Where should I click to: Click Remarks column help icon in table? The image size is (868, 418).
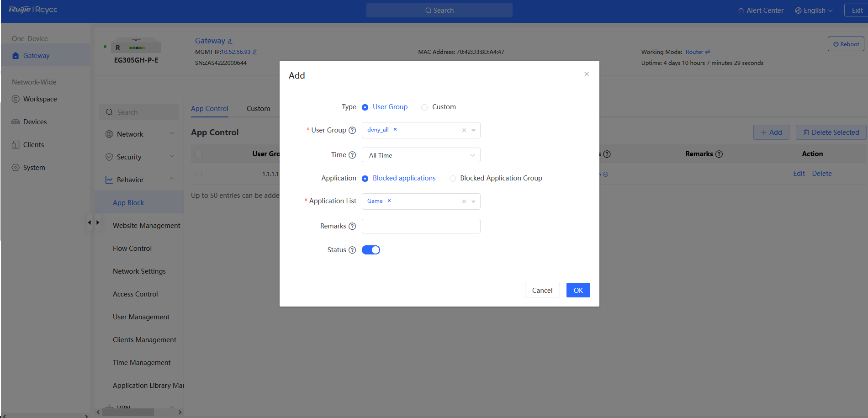tap(719, 154)
